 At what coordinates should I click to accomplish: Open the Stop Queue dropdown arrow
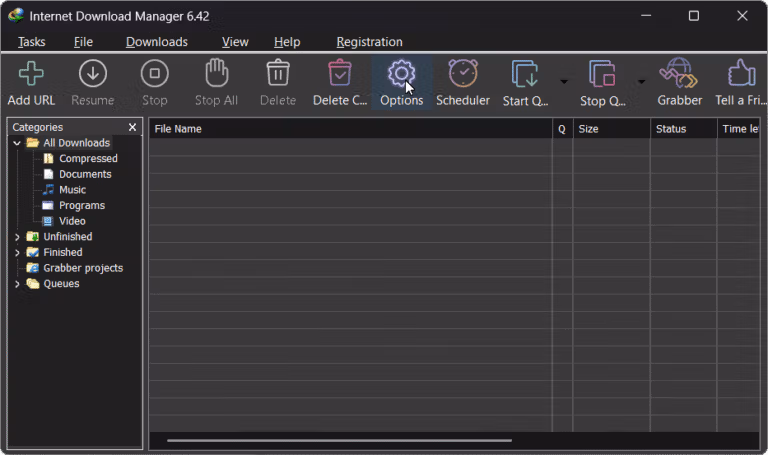pyautogui.click(x=641, y=82)
